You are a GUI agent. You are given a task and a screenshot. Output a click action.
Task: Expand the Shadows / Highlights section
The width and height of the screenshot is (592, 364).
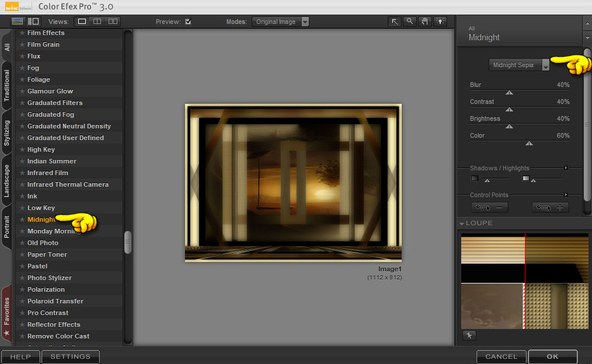566,168
